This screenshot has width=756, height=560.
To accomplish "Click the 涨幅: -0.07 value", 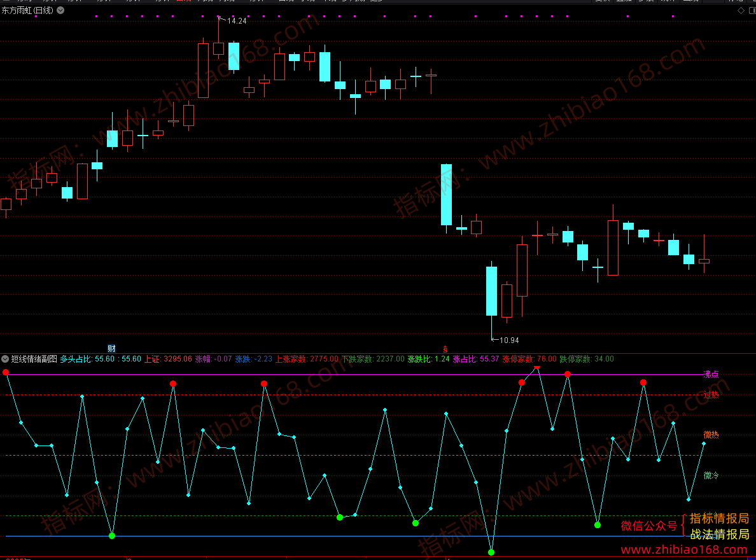I will pos(213,359).
